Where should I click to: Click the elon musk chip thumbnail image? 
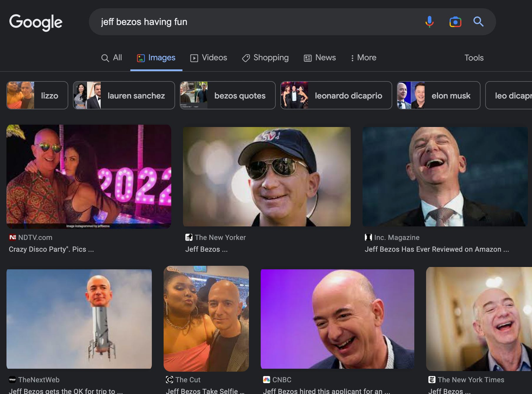coord(411,95)
